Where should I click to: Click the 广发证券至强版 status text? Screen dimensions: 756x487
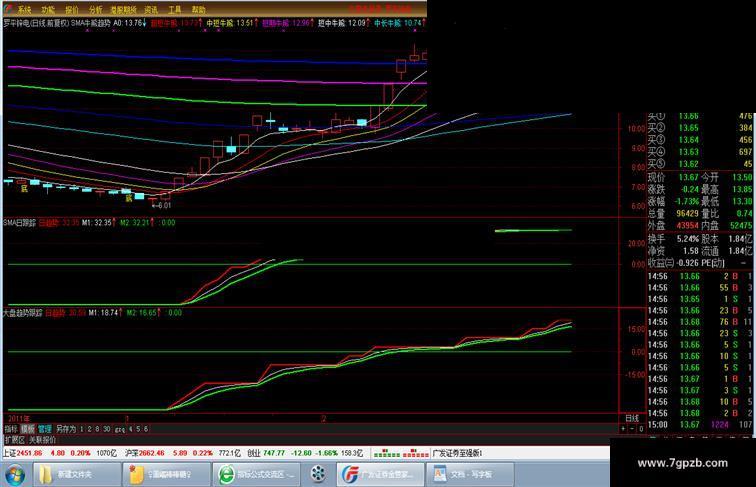coord(458,453)
